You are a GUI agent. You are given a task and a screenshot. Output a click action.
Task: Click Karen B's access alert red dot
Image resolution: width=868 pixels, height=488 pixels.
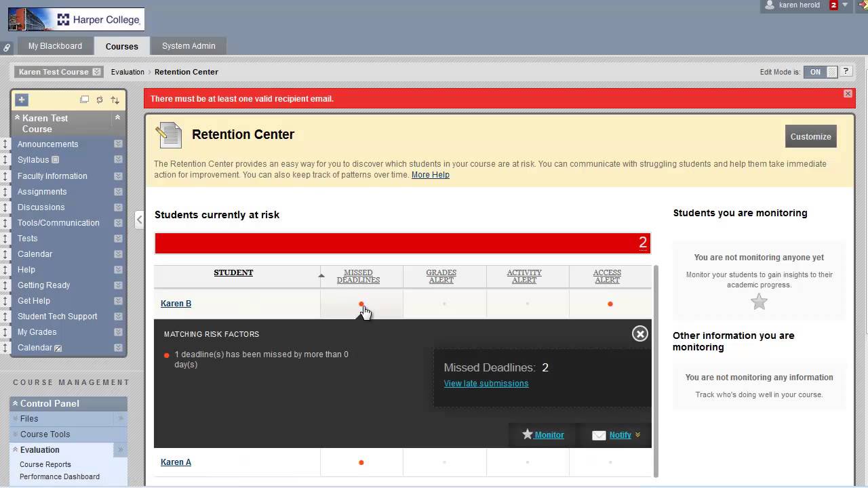click(x=610, y=304)
